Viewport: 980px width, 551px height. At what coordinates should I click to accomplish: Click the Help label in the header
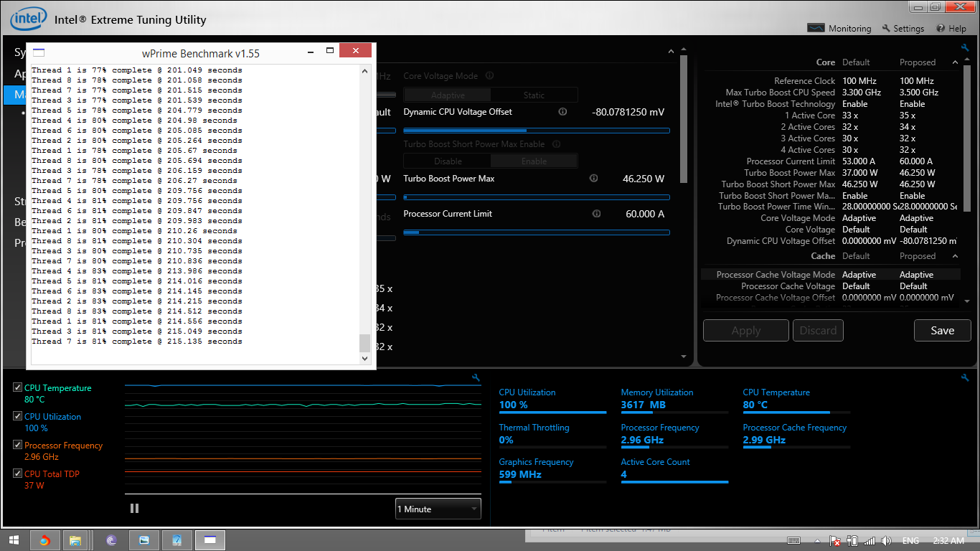(957, 29)
